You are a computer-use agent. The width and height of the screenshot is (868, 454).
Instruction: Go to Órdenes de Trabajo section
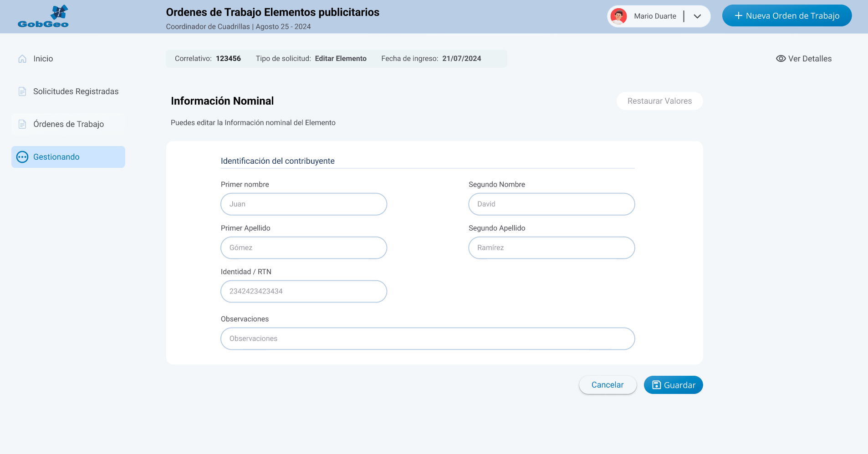[68, 124]
